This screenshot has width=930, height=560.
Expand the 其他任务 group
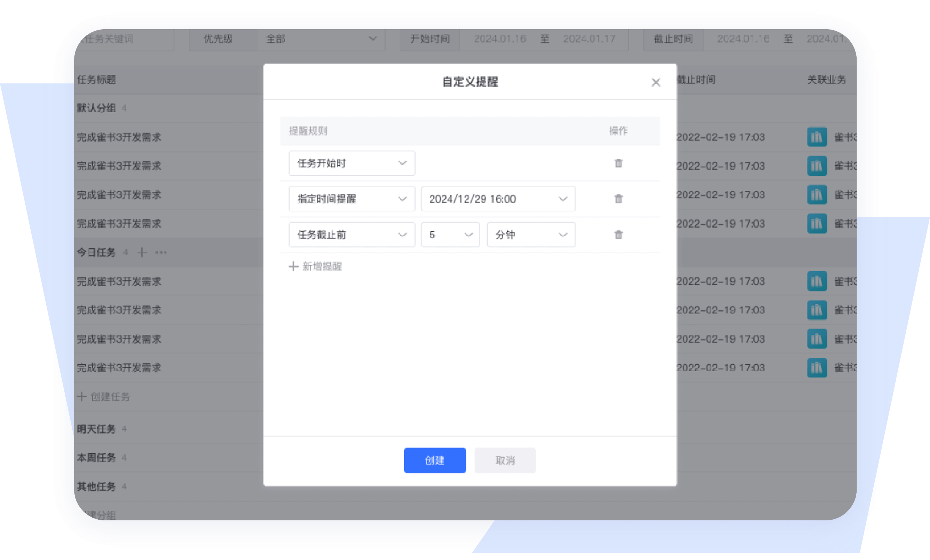(x=96, y=486)
